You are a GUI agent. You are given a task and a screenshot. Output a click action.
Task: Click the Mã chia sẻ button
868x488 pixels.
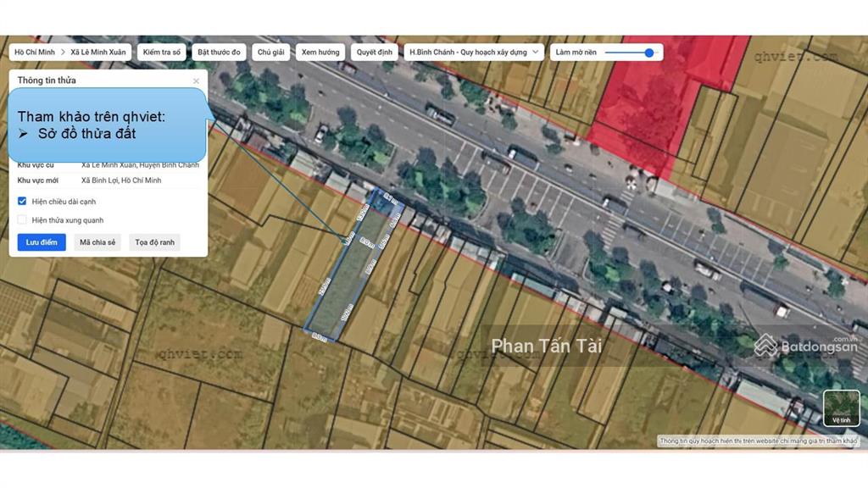coord(97,242)
